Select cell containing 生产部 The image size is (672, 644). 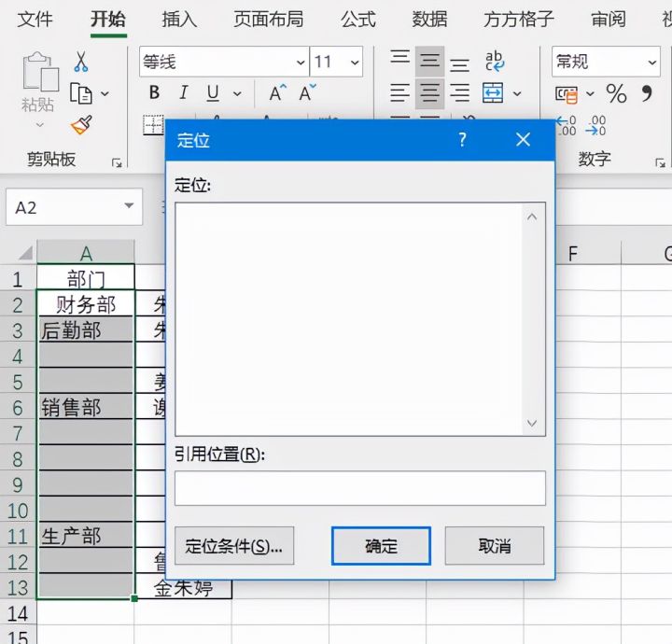click(x=86, y=536)
